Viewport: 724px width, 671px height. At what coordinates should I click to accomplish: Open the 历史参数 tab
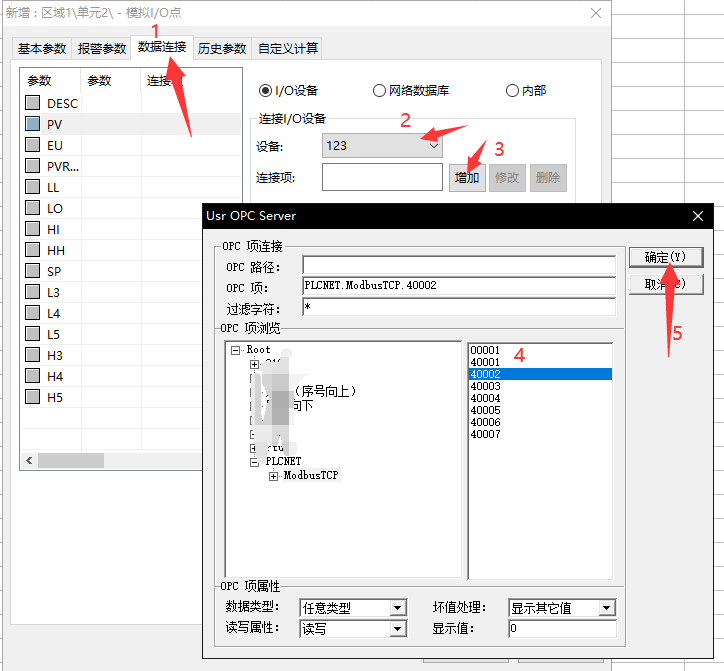point(221,48)
